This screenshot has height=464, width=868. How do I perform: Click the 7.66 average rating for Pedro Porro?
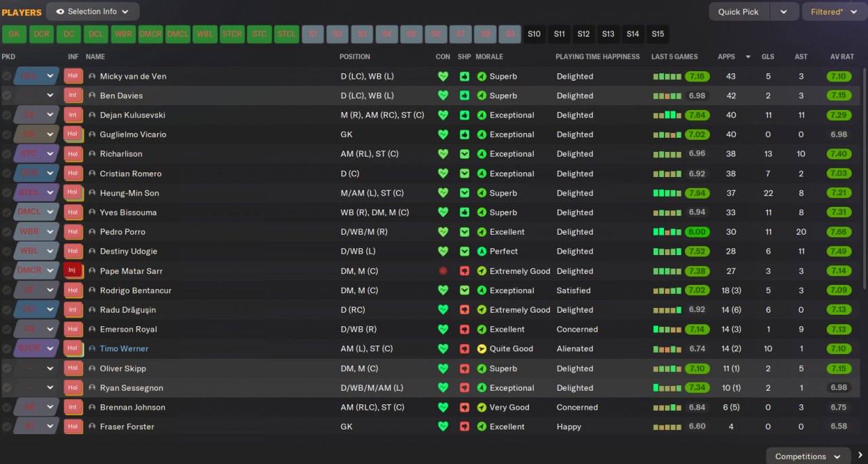click(x=838, y=232)
